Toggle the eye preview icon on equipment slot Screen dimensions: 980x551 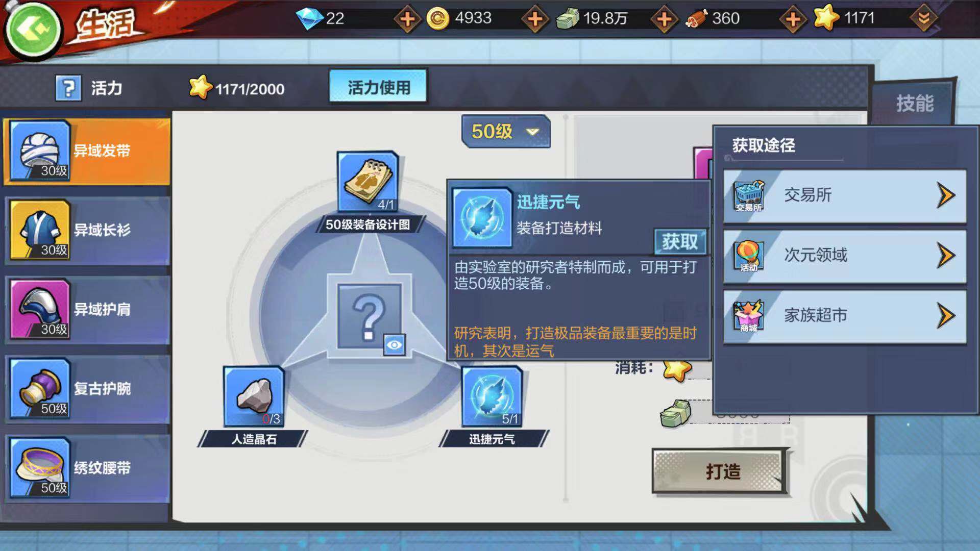coord(395,345)
